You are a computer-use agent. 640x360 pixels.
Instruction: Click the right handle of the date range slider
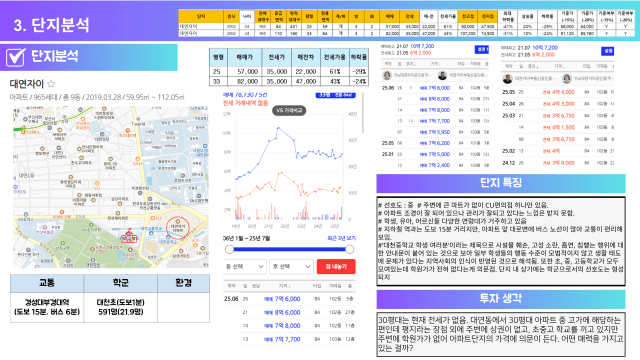click(350, 249)
